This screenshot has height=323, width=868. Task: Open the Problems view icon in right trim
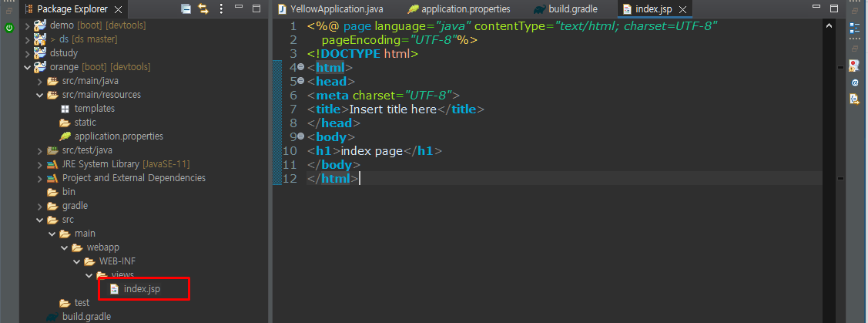tap(855, 66)
